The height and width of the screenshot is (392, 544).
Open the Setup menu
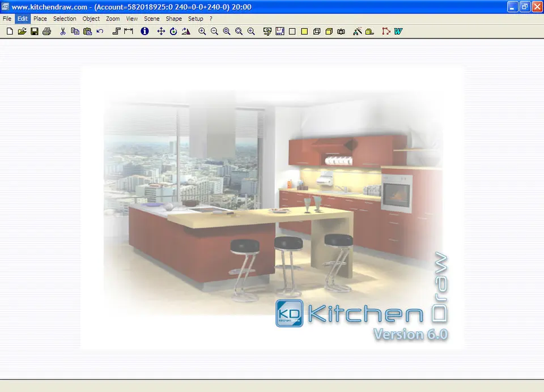[x=195, y=19]
